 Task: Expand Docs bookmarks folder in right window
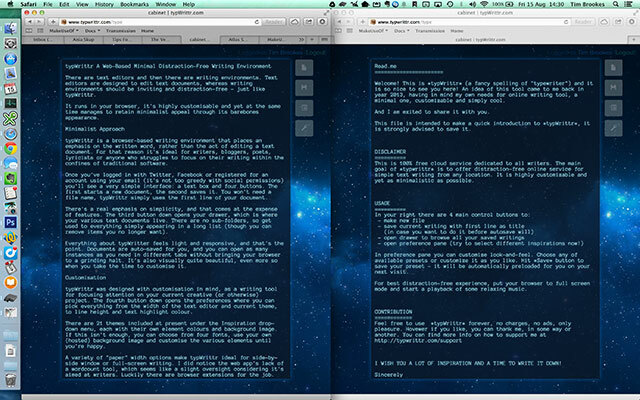(402, 31)
